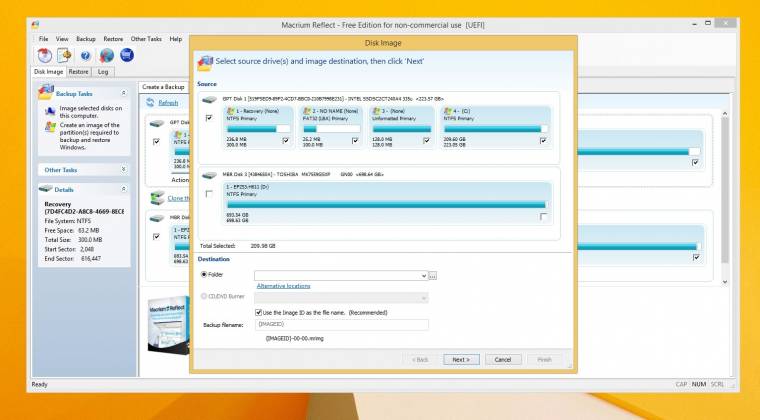This screenshot has height=420, width=760.
Task: Click the shopping cart purchase icon
Action: tap(127, 55)
